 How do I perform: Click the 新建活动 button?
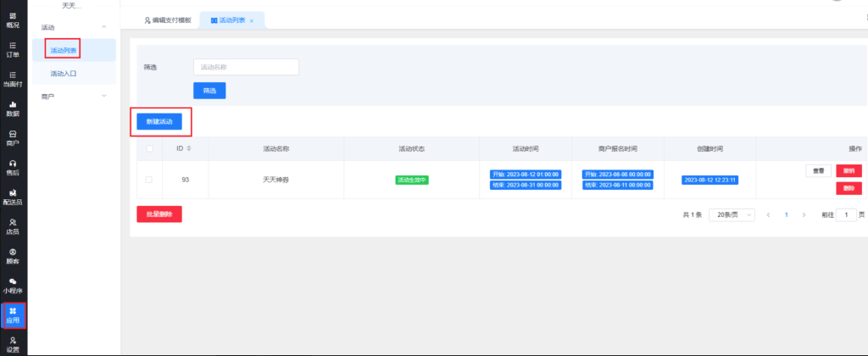pyautogui.click(x=159, y=122)
